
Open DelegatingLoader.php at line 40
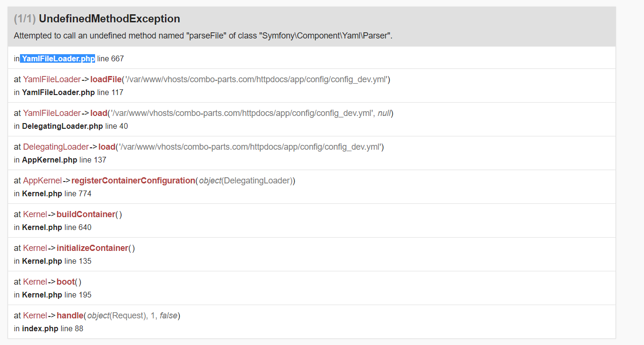[62, 126]
